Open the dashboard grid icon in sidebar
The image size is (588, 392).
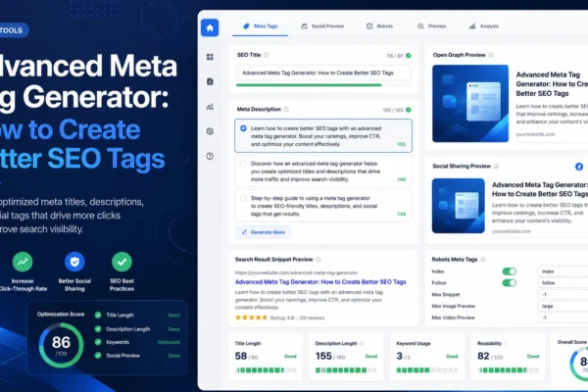tap(210, 57)
